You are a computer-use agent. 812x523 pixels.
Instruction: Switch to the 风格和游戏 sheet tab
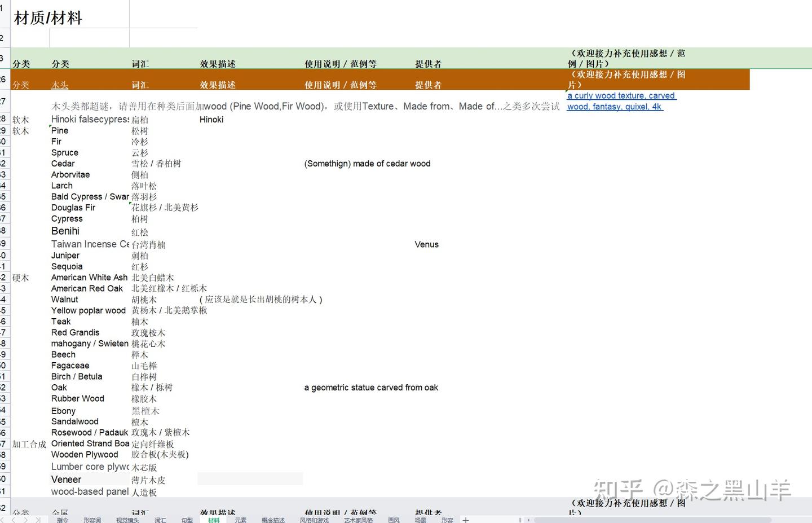[x=314, y=520]
